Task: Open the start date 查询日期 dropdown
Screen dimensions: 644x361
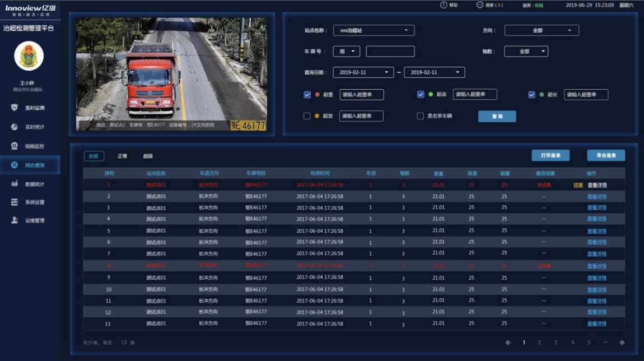Action: [x=363, y=72]
